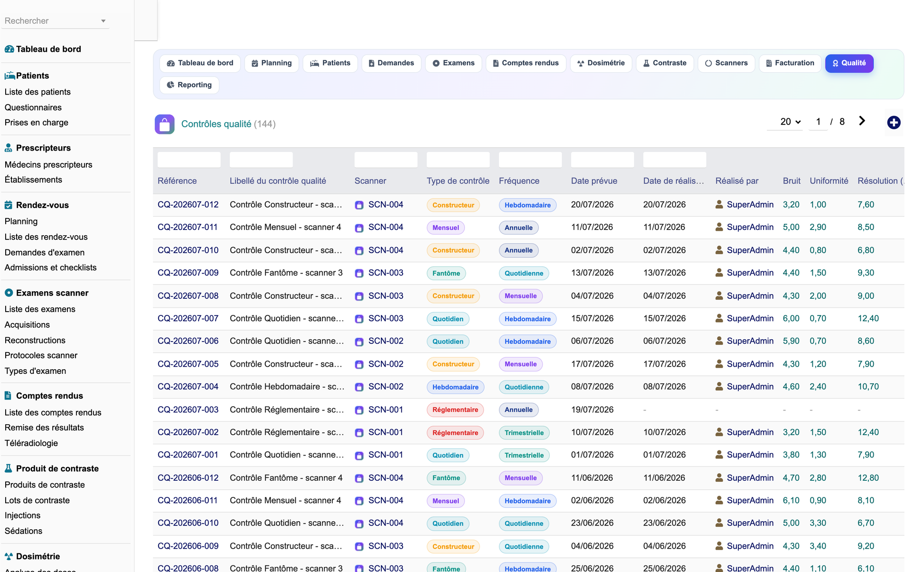
Task: Click scanner icon in row CQ-202606-012
Action: tap(359, 478)
